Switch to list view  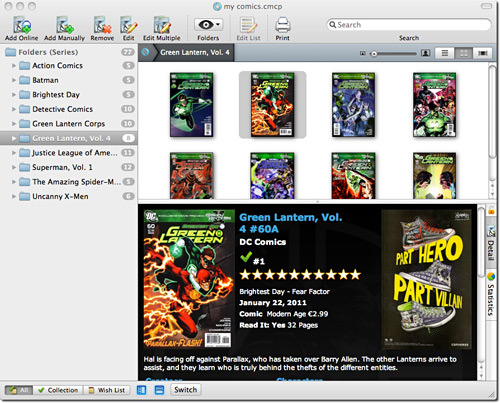445,53
